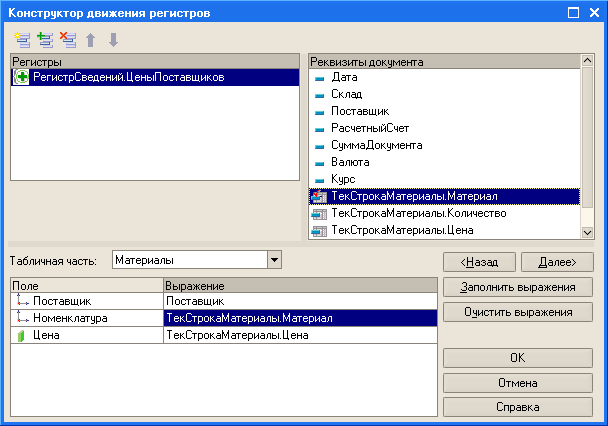The height and width of the screenshot is (426, 608).
Task: Open help with Справка button
Action: [518, 407]
